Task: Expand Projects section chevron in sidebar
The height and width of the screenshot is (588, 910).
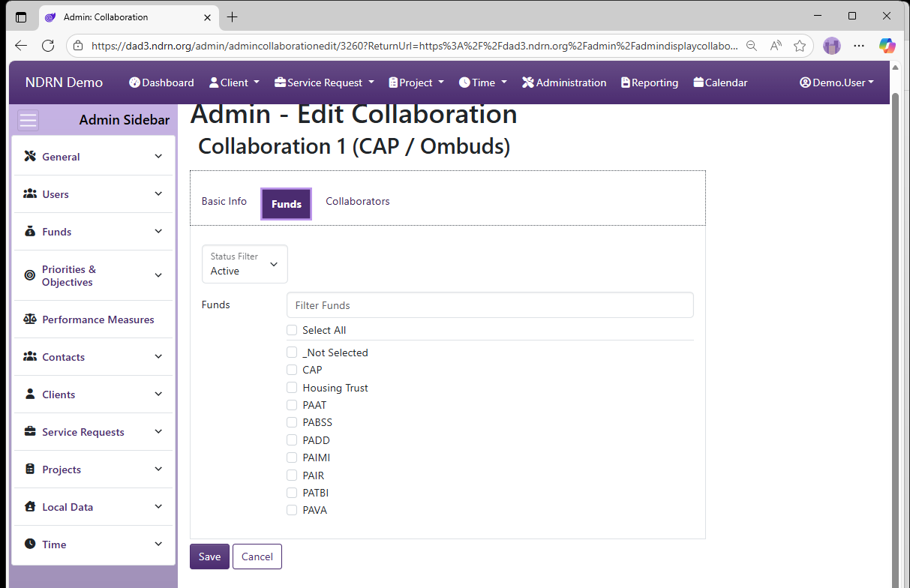Action: coord(158,469)
